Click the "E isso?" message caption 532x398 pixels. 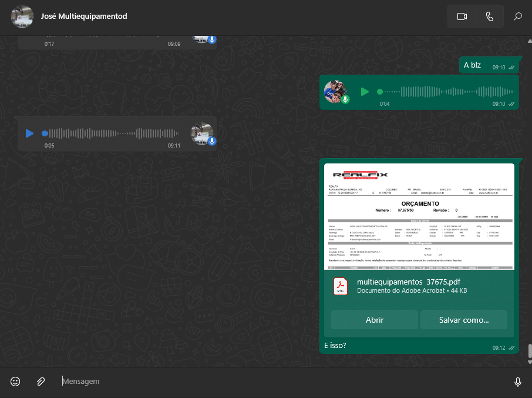point(335,346)
